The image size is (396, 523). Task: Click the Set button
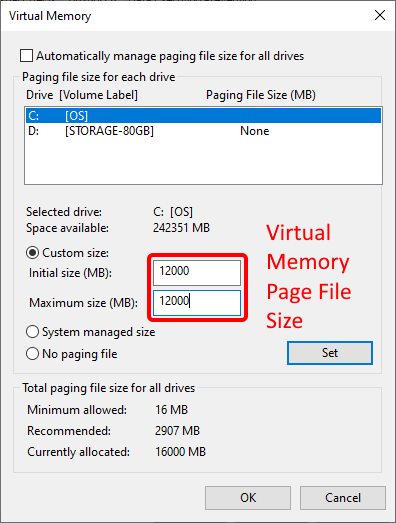tap(330, 353)
